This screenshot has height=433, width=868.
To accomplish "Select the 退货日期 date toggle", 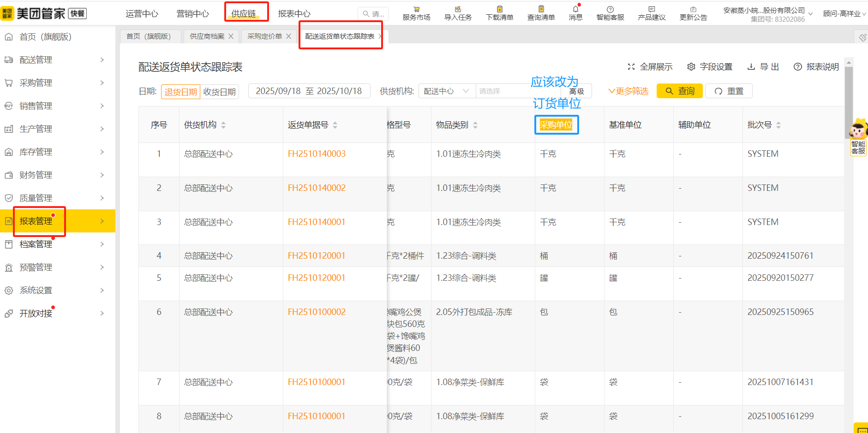I will (x=180, y=92).
